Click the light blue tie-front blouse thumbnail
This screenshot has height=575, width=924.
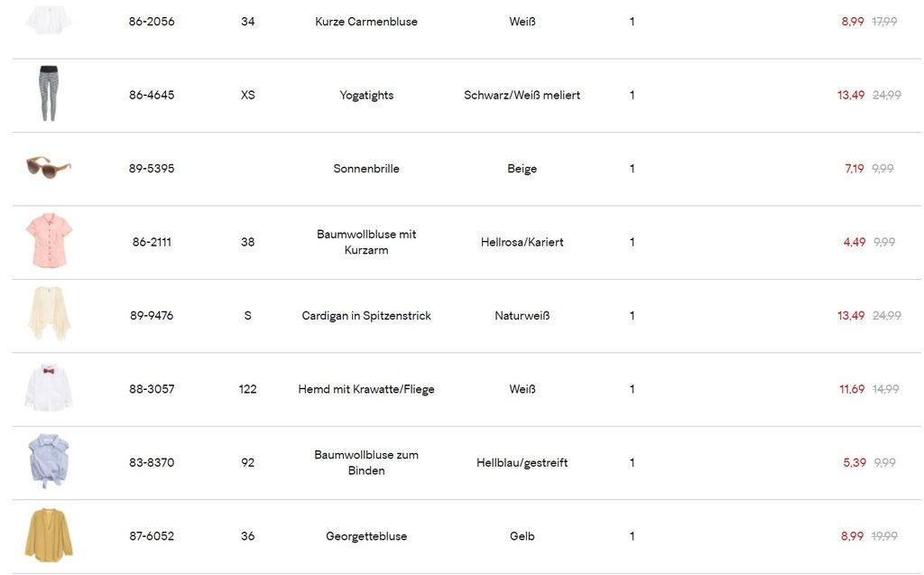(49, 461)
